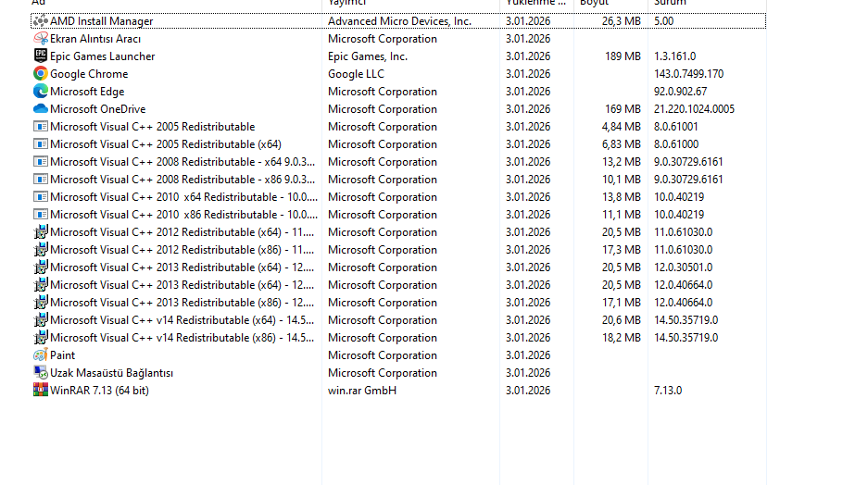Click icon of Visual C++ 2005 Redistributable 8.0.61001
Viewport: 868px width, 485px height.
point(41,127)
